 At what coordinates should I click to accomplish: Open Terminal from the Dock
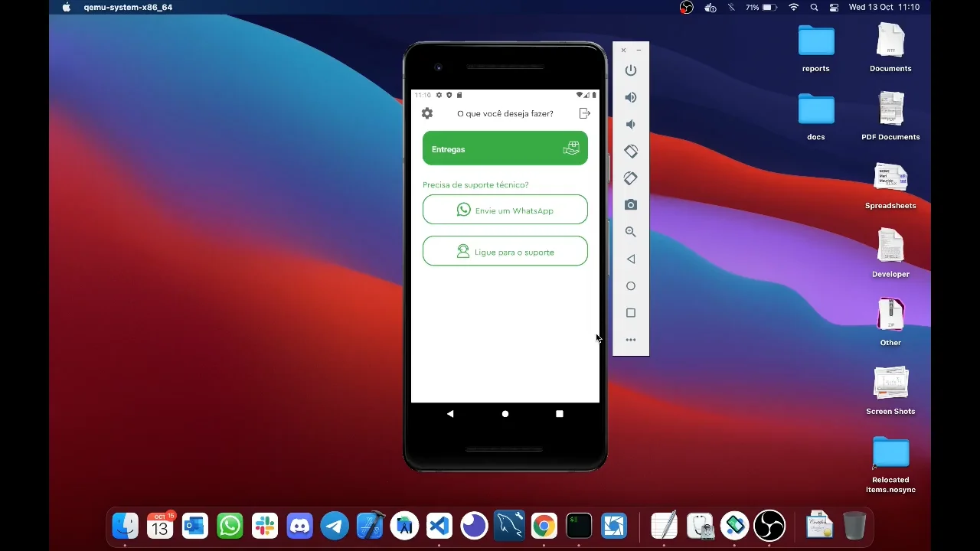[579, 526]
